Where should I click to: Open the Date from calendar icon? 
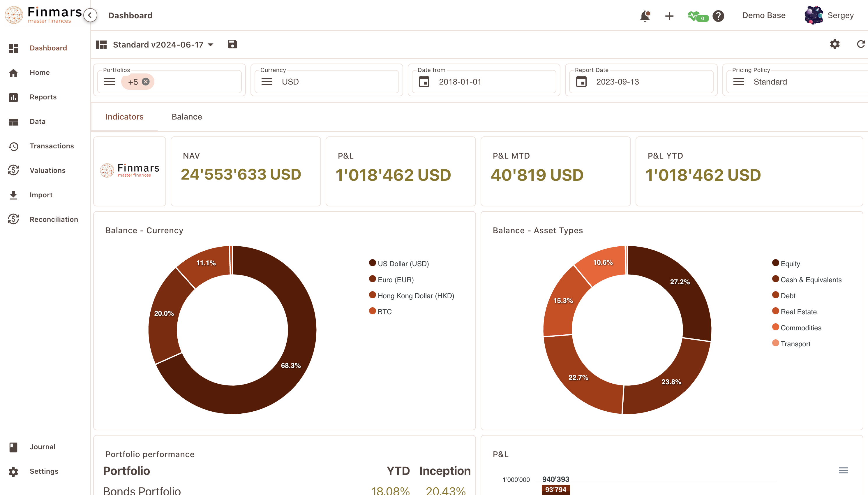tap(424, 82)
